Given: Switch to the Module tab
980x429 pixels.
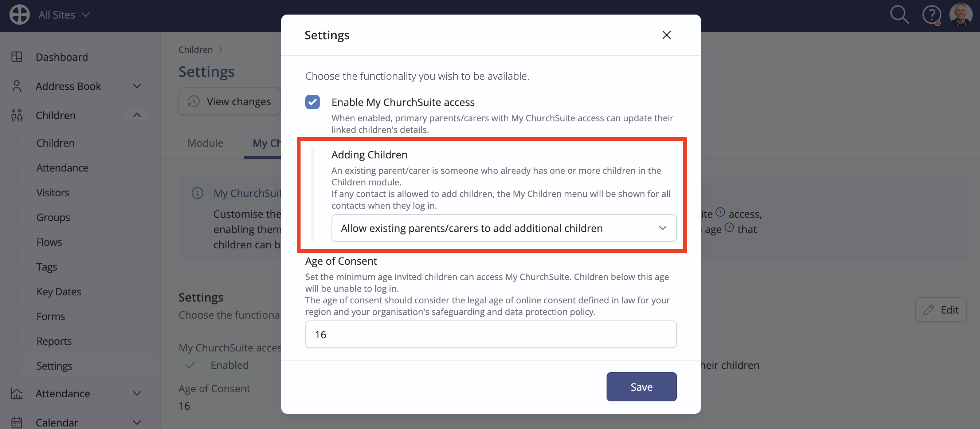Looking at the screenshot, I should click(205, 143).
